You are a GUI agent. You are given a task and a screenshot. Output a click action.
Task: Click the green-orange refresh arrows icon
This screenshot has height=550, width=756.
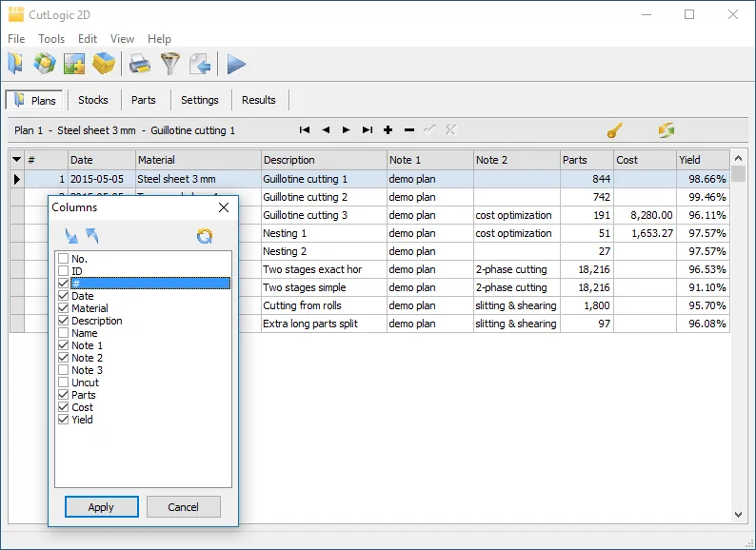pyautogui.click(x=666, y=130)
